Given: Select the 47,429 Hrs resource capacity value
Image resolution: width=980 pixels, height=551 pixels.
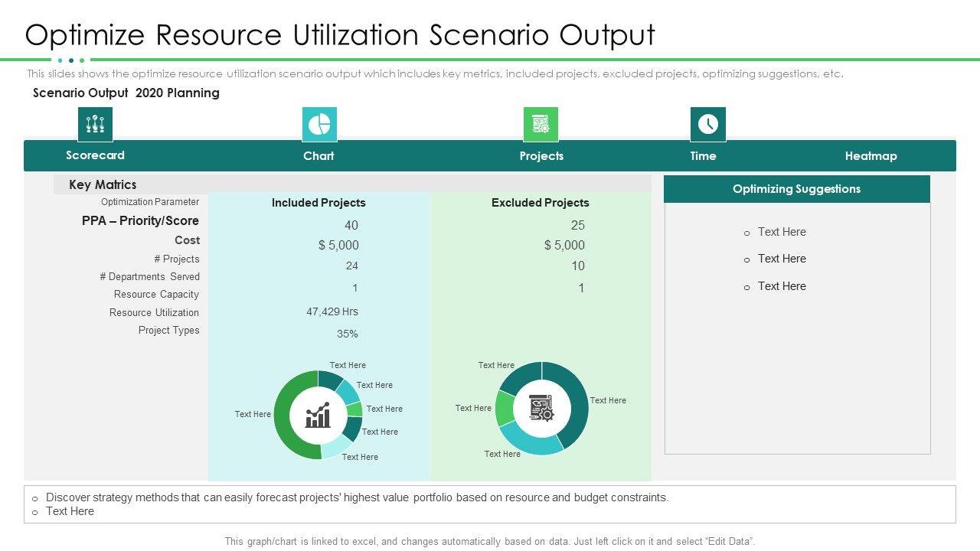Looking at the screenshot, I should (332, 311).
